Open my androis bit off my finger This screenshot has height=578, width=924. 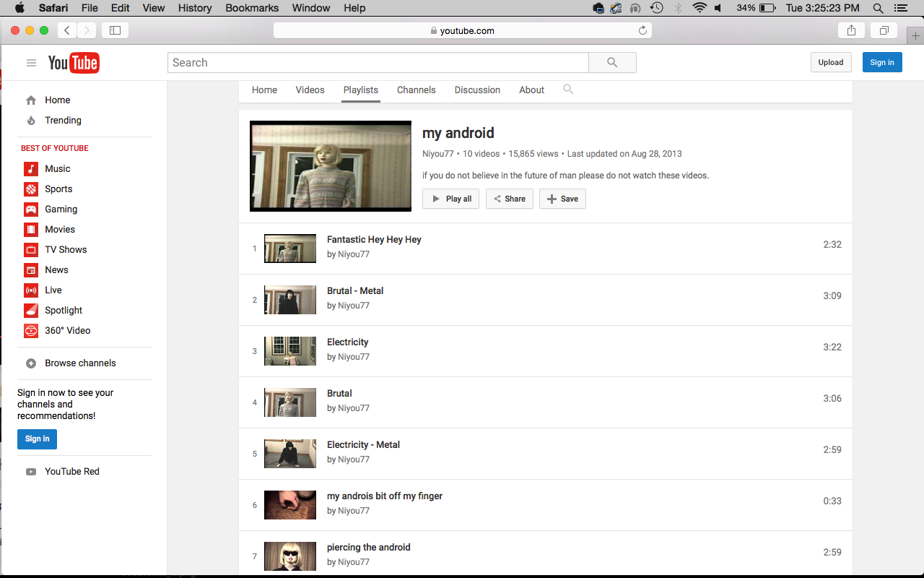pos(385,496)
